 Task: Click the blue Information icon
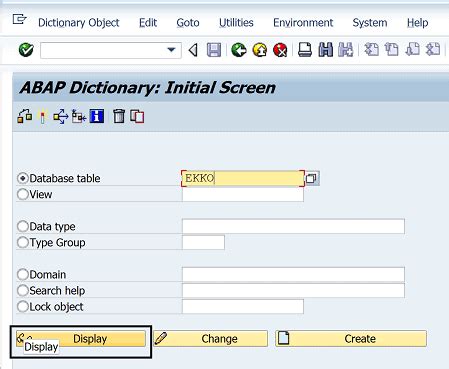pos(97,116)
